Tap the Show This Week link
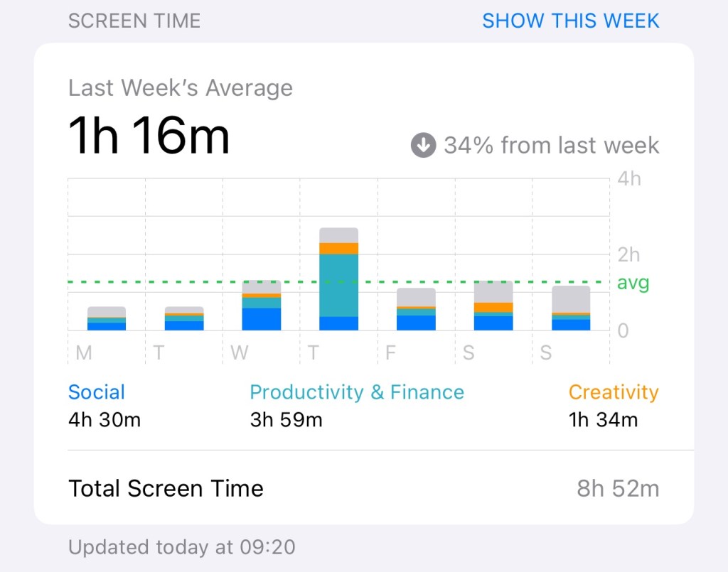 click(x=570, y=21)
